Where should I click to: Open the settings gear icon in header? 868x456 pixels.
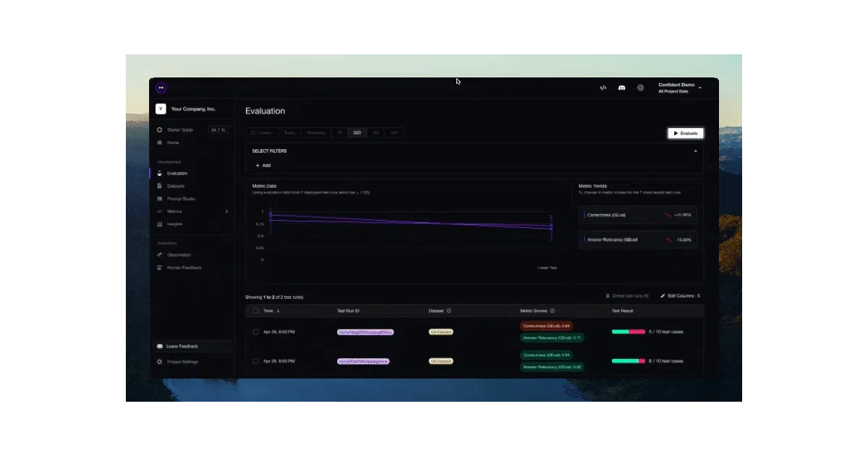640,88
